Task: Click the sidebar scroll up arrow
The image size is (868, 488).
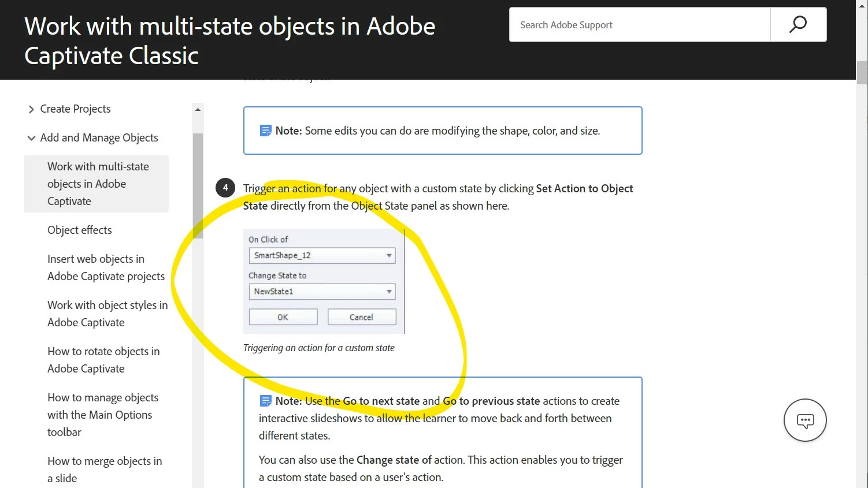Action: click(198, 109)
